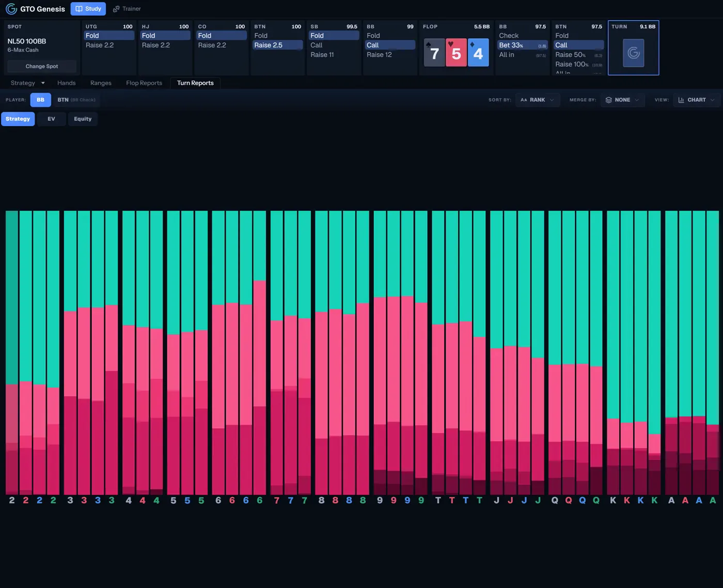Select SB Call action
This screenshot has width=723, height=588.
pyautogui.click(x=334, y=45)
